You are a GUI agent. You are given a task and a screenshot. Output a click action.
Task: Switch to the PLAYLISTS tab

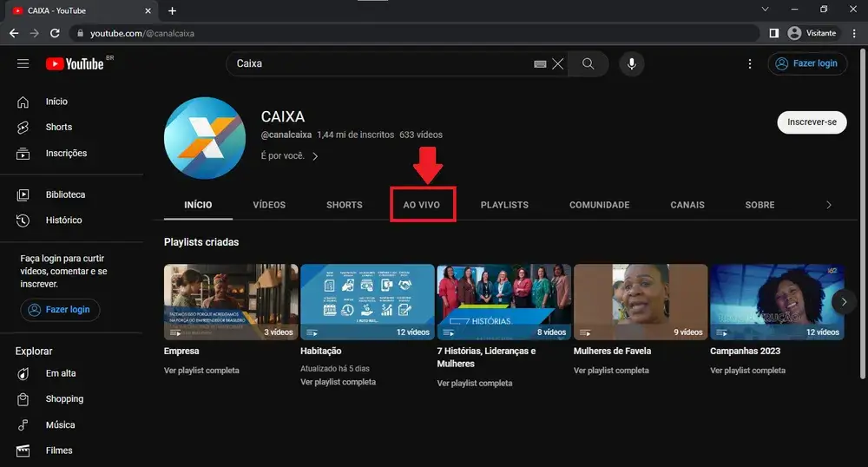[x=504, y=205]
